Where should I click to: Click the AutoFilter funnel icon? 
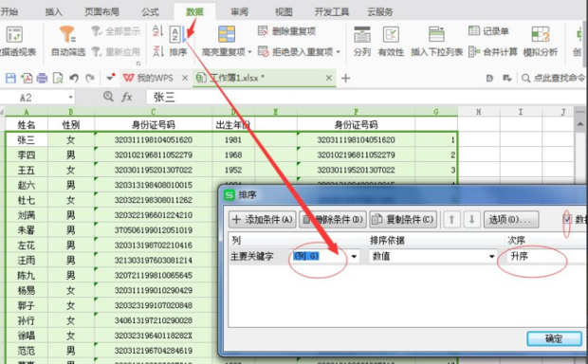coord(68,34)
